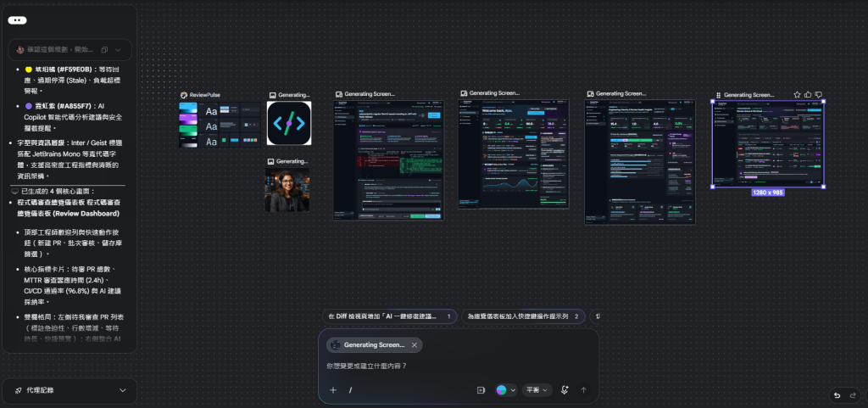Click the plus attach button in prompt box
868x408 pixels.
coord(333,389)
